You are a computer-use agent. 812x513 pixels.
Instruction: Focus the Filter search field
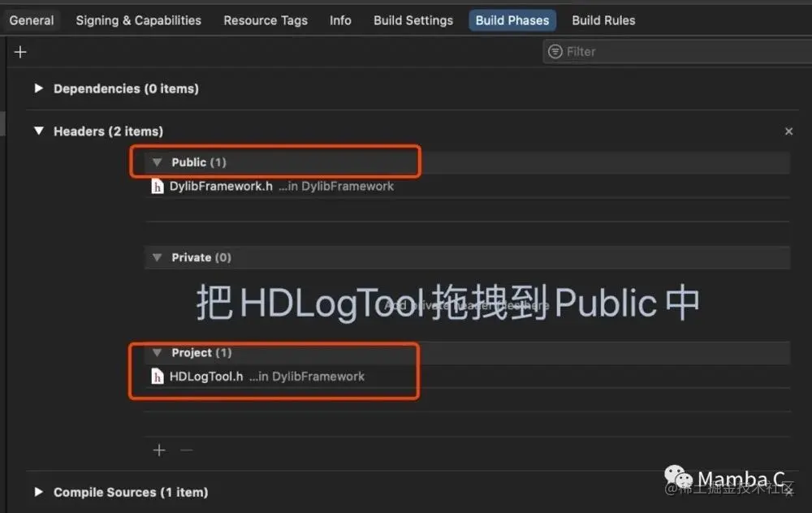pos(677,52)
